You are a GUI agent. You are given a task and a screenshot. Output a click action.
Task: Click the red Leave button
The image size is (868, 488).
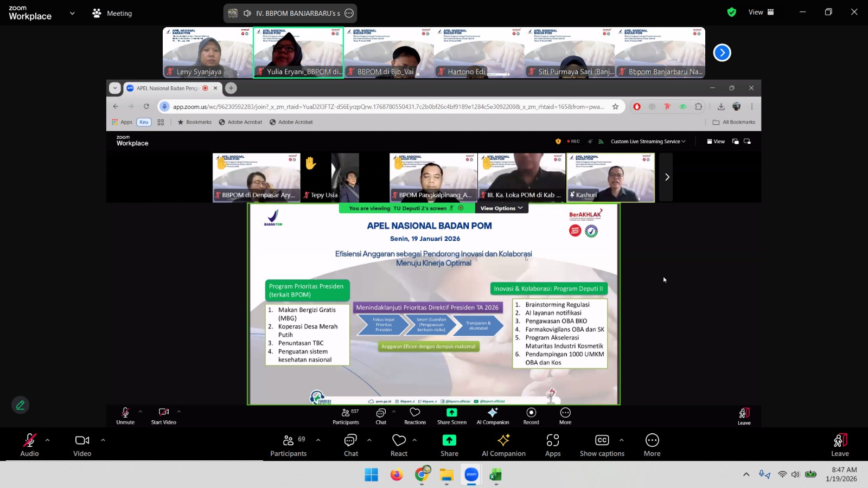pyautogui.click(x=840, y=445)
